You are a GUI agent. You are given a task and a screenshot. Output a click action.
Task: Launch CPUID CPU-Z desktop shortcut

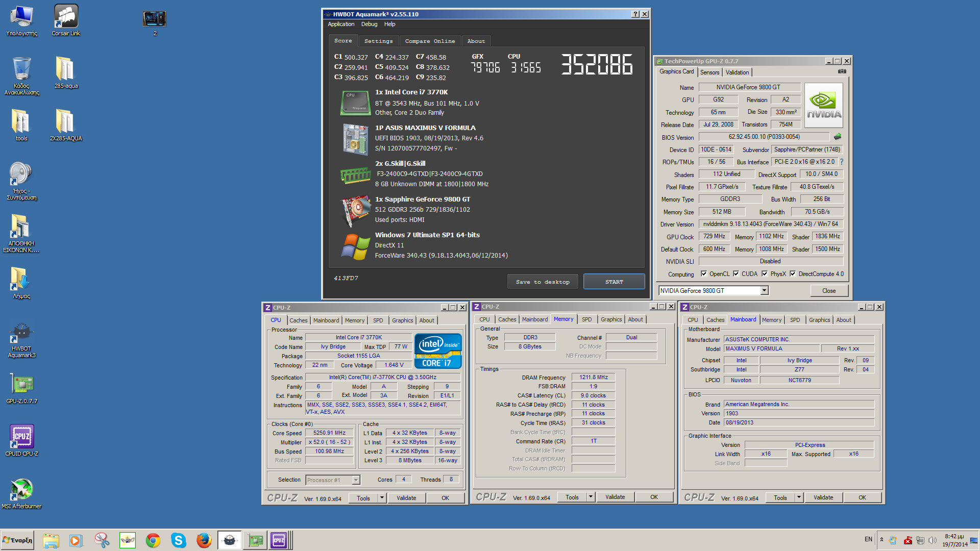tap(21, 440)
